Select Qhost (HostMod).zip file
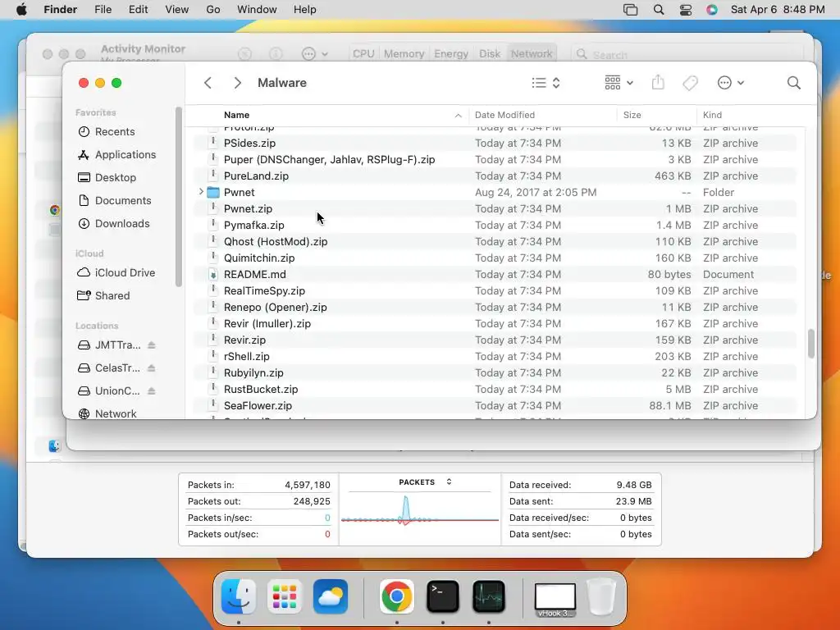 point(495,242)
